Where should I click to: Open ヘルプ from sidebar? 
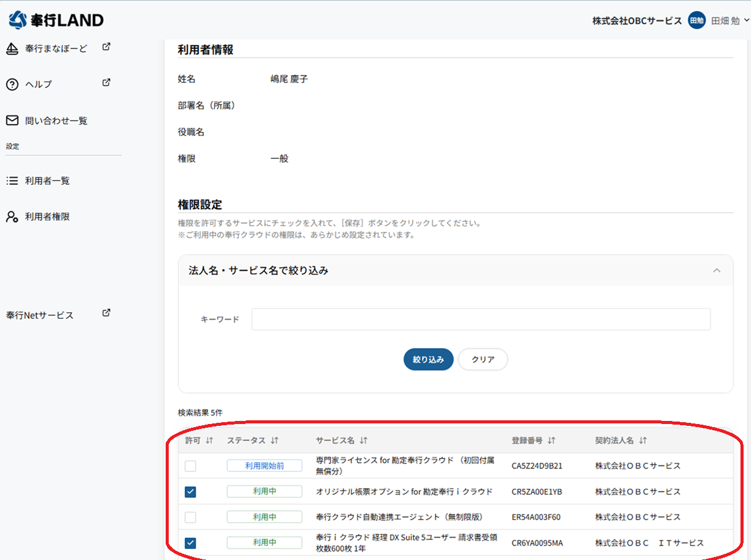click(38, 84)
